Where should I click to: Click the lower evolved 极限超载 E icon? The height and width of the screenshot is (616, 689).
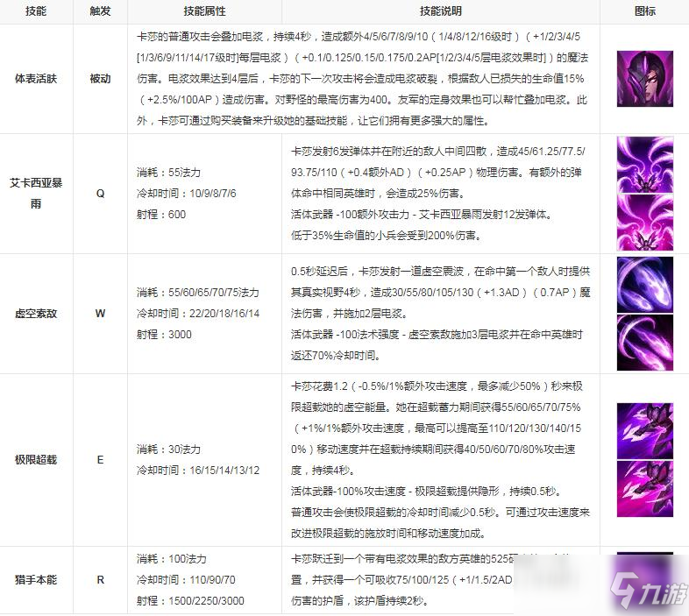[x=644, y=489]
